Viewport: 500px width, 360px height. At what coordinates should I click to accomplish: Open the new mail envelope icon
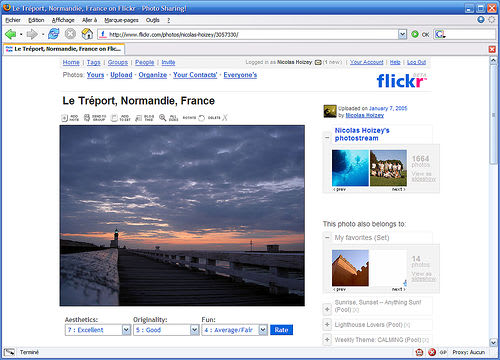pos(318,62)
